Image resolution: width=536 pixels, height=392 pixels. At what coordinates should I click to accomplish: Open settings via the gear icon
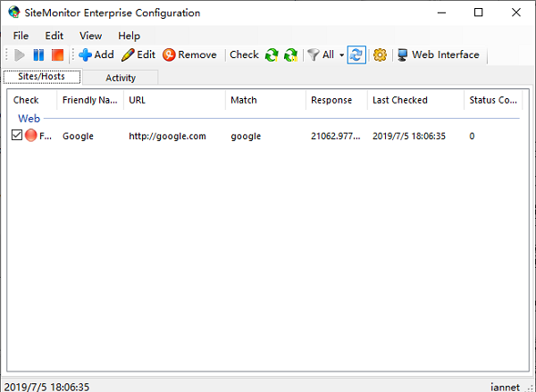[380, 54]
